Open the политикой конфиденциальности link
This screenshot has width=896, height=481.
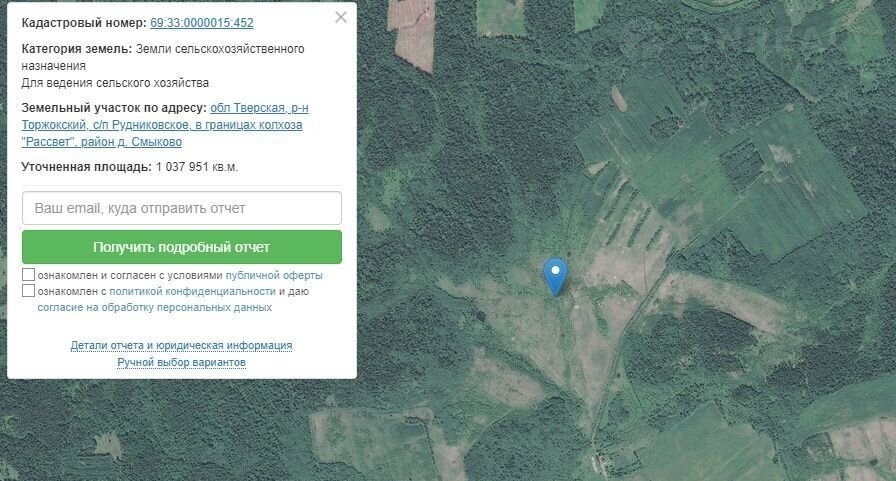click(x=193, y=291)
